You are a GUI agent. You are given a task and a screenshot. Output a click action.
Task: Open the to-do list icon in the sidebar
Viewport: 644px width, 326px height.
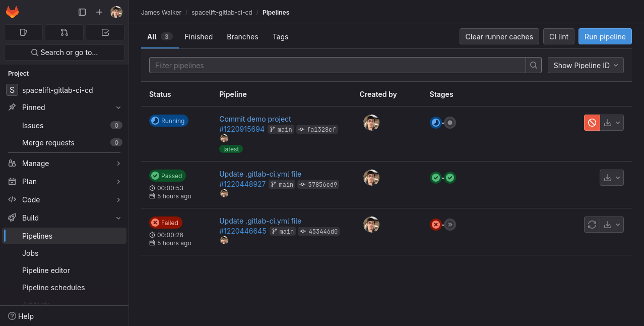coord(105,32)
